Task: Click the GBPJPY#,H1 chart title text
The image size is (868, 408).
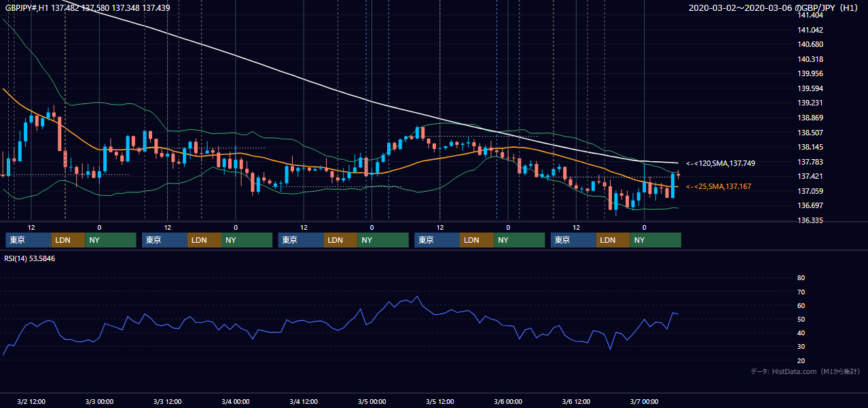Action: click(88, 7)
